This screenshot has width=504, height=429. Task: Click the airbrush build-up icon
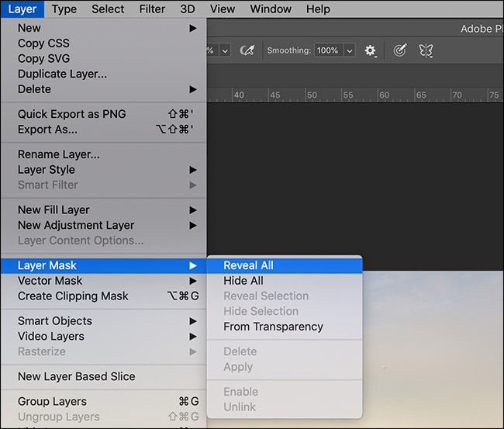point(247,50)
